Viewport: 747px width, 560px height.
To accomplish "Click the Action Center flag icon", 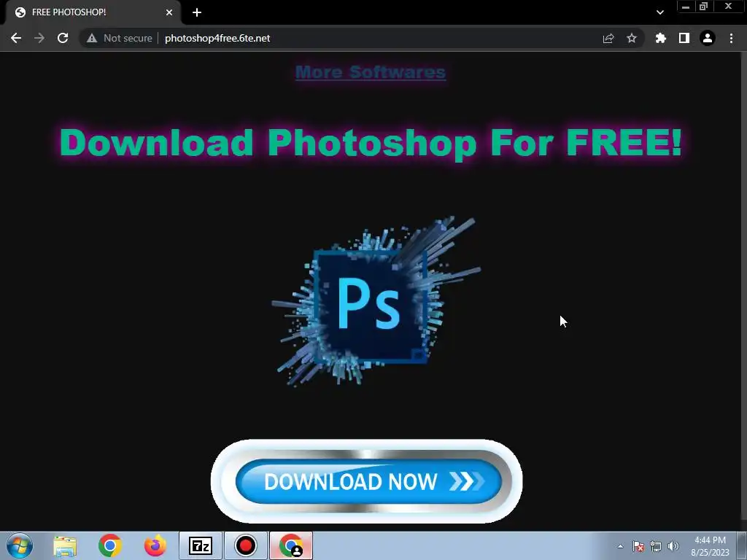I will pyautogui.click(x=638, y=546).
